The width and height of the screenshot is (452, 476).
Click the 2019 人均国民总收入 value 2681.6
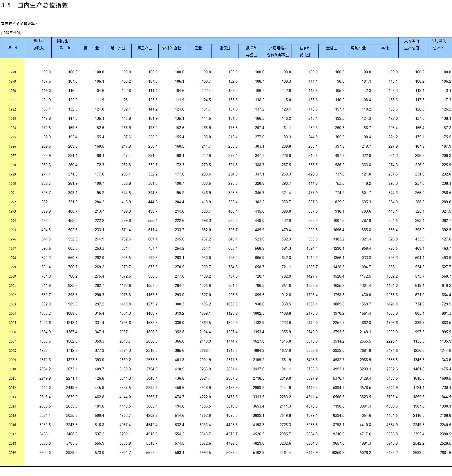(446, 453)
